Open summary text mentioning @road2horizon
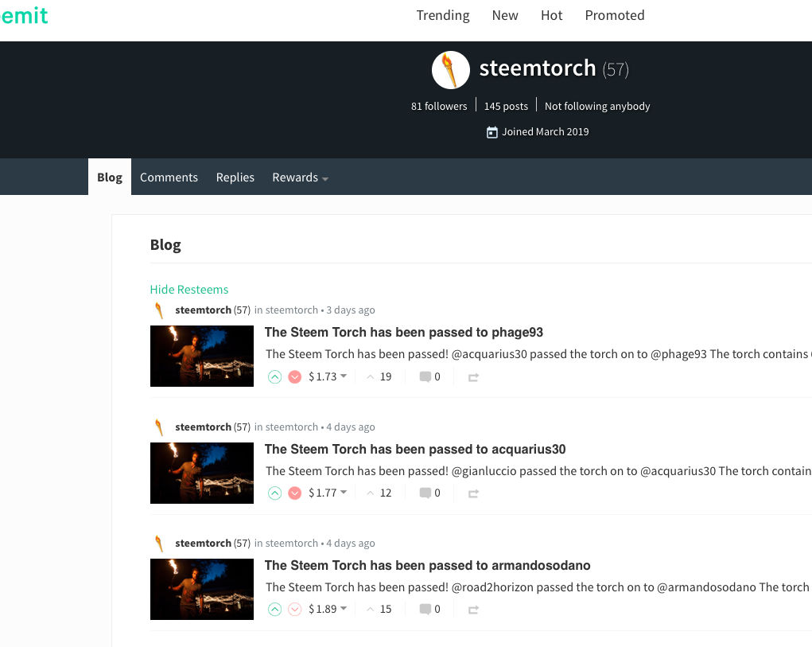 538,587
